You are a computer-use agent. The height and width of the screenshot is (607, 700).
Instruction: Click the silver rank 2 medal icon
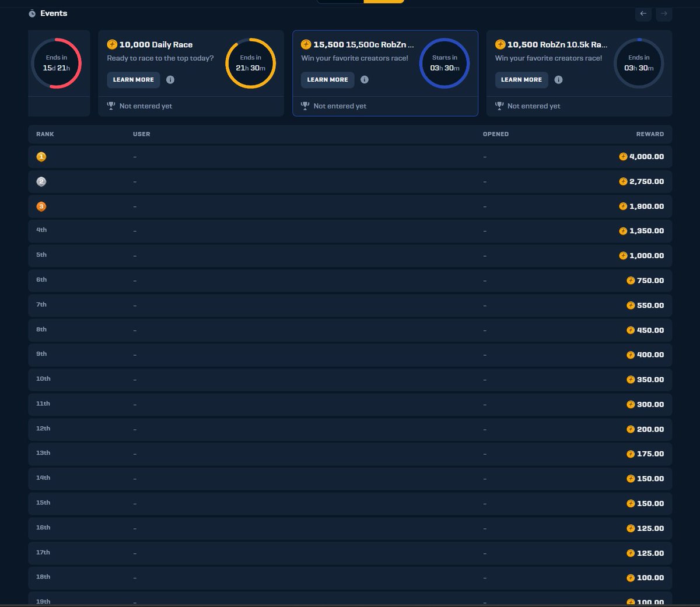tap(41, 182)
